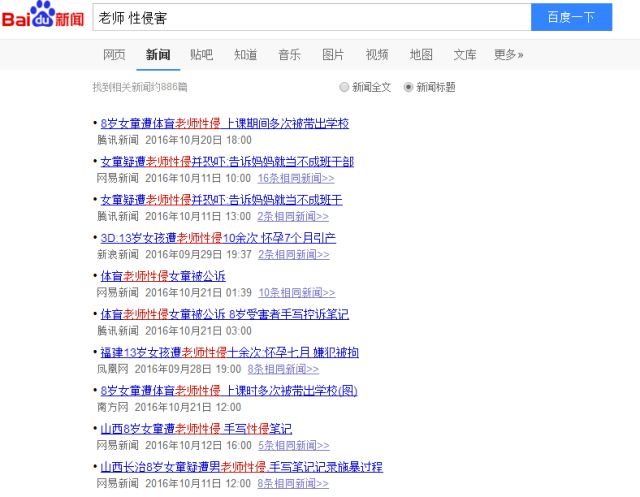The height and width of the screenshot is (497, 640).
Task: Expand the 更多» menu
Action: click(x=509, y=55)
